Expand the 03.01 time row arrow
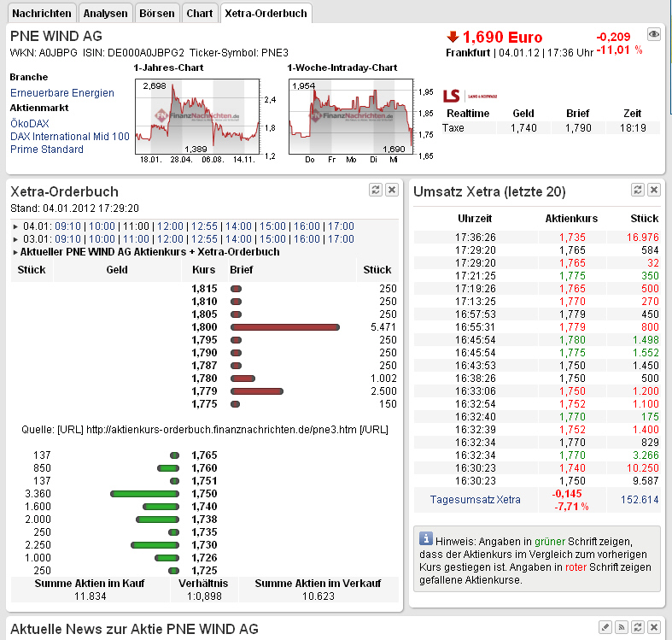This screenshot has width=672, height=640. [x=15, y=239]
